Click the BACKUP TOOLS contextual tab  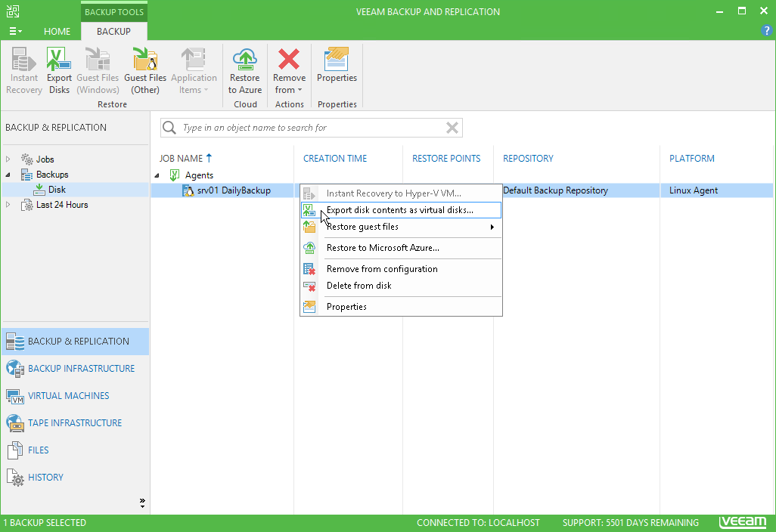113,12
